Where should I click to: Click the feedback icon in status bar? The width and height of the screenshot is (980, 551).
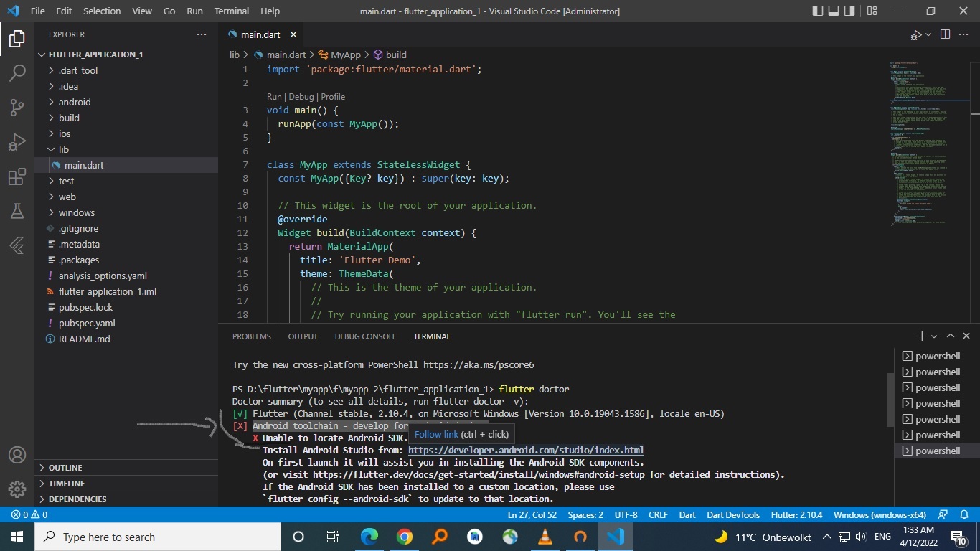943,514
